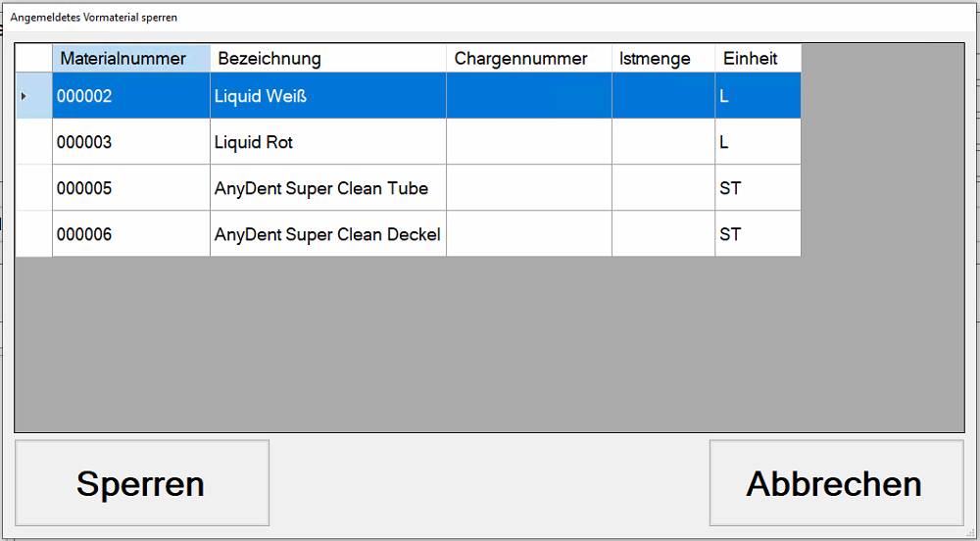
Task: Click the Einheit column header
Action: coord(757,59)
